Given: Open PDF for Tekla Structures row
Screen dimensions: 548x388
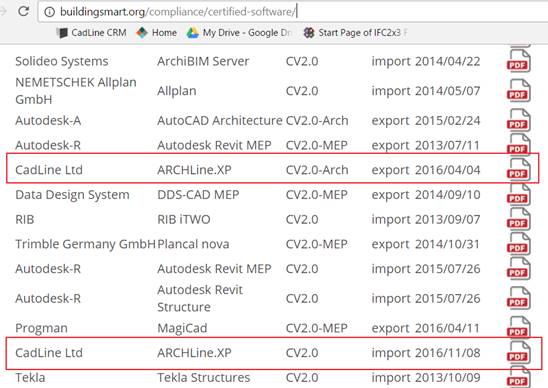Looking at the screenshot, I should click(518, 377).
